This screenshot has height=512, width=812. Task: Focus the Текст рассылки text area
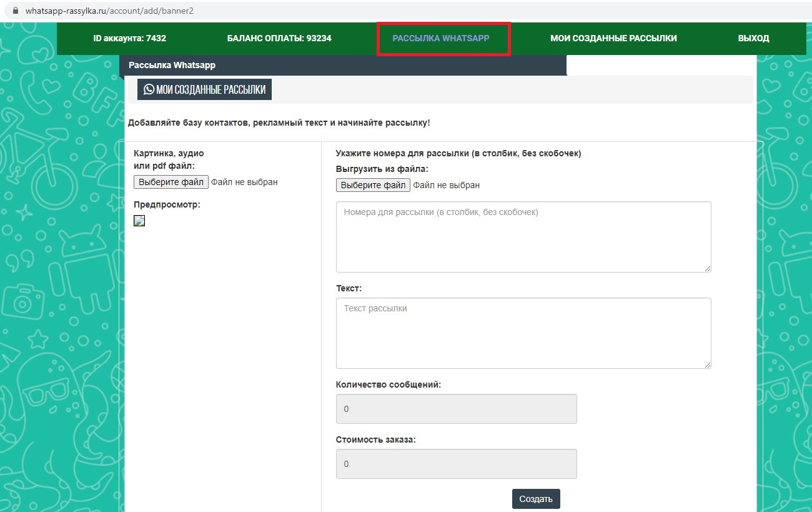coord(523,333)
